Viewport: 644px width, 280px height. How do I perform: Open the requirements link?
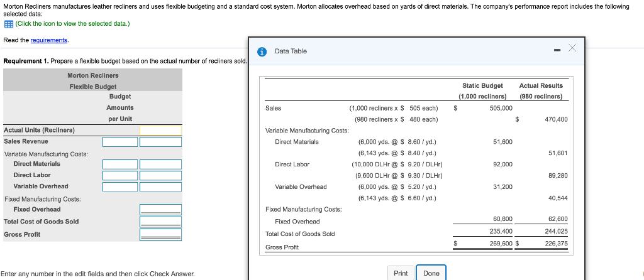coord(49,40)
